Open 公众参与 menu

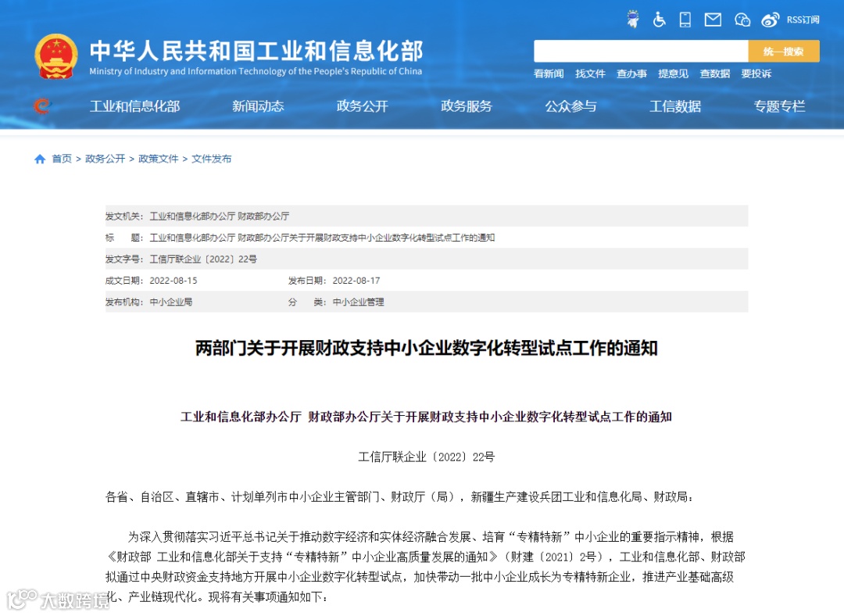pyautogui.click(x=570, y=106)
